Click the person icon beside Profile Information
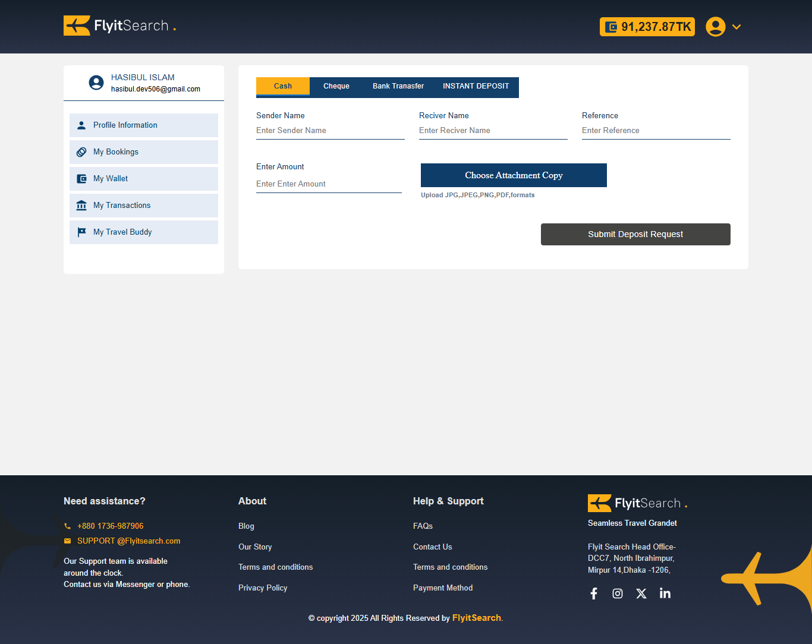 [x=81, y=125]
